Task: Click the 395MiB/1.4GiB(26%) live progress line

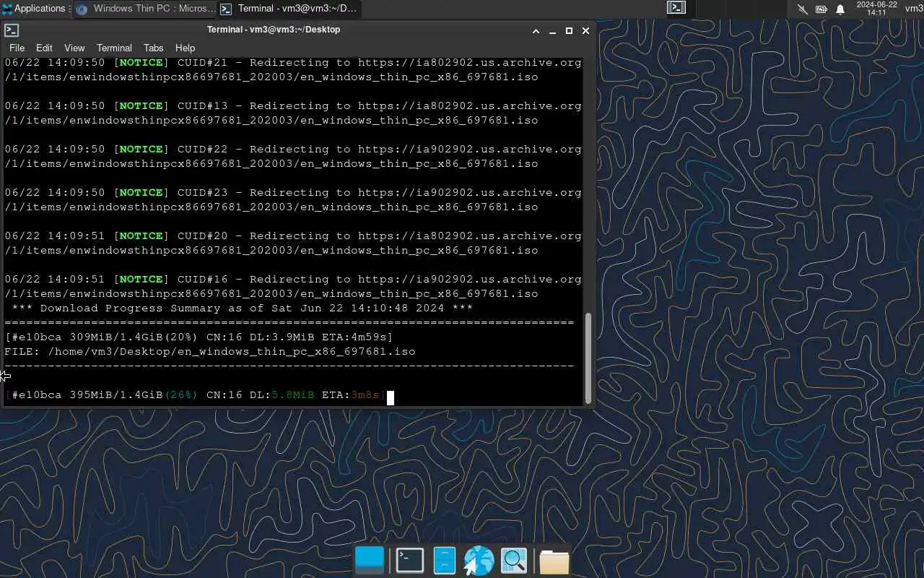Action: pyautogui.click(x=196, y=395)
